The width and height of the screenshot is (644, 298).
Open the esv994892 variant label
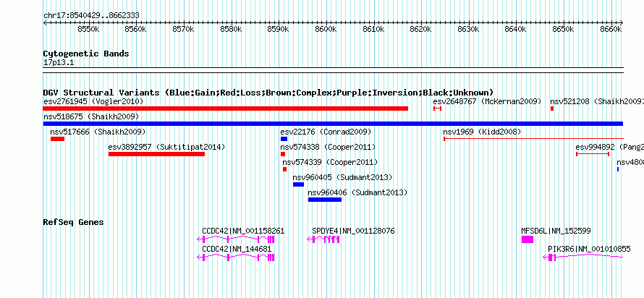coord(609,147)
